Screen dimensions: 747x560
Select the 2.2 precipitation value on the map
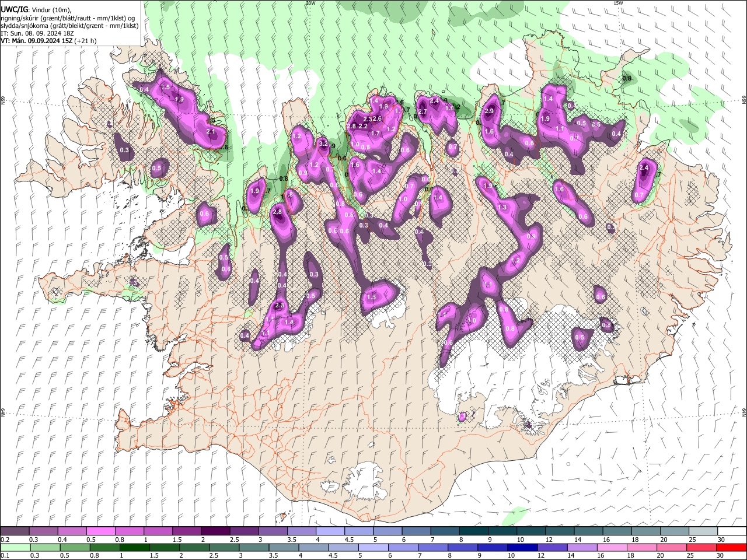362,126
